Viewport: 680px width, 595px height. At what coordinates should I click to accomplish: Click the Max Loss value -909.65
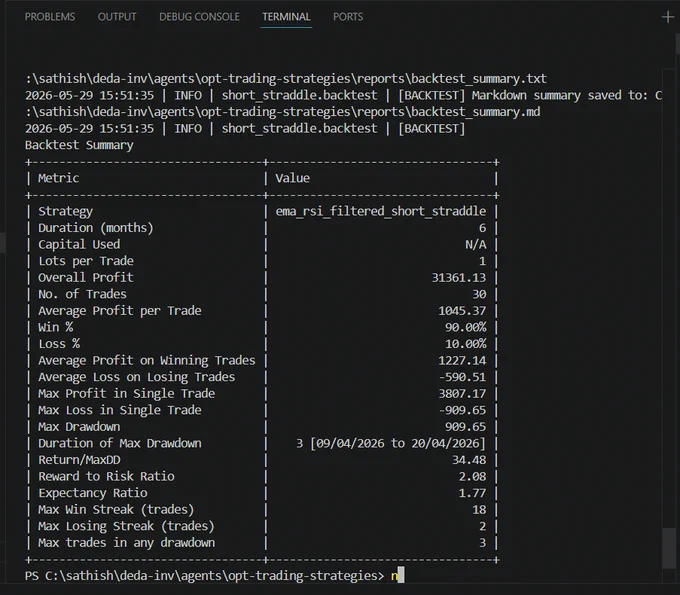(462, 410)
